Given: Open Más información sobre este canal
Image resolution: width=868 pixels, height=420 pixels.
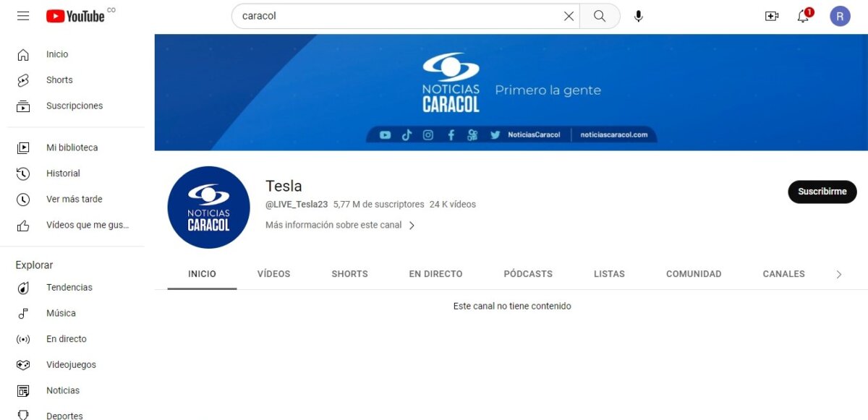Looking at the screenshot, I should [333, 225].
